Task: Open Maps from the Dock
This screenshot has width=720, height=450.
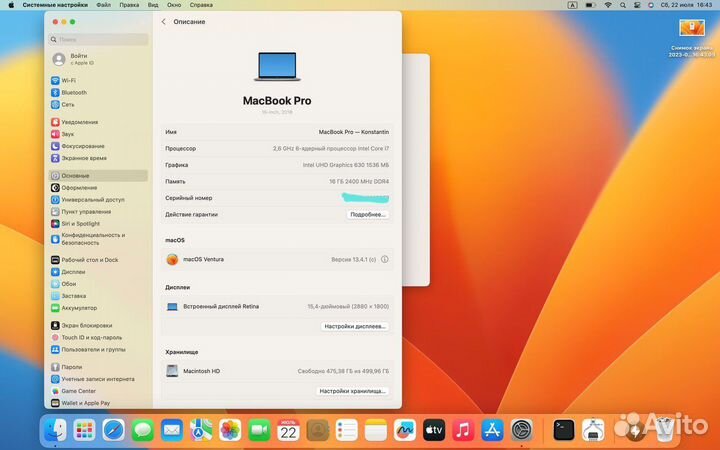Action: pos(201,430)
